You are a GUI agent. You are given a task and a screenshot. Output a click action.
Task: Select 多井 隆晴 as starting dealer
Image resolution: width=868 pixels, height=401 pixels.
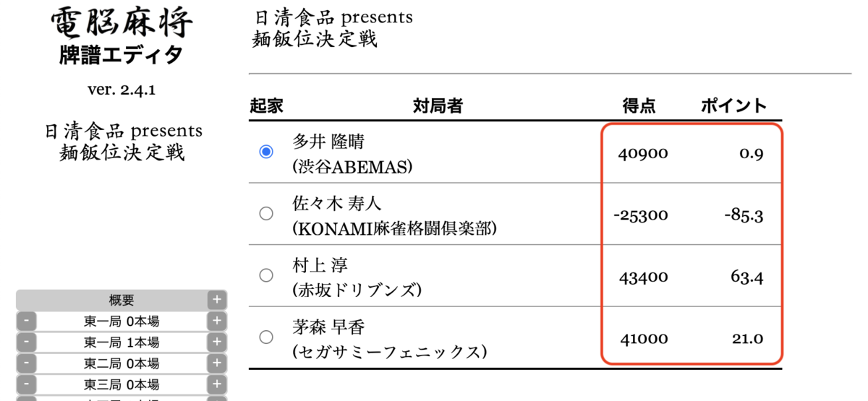pos(266,152)
